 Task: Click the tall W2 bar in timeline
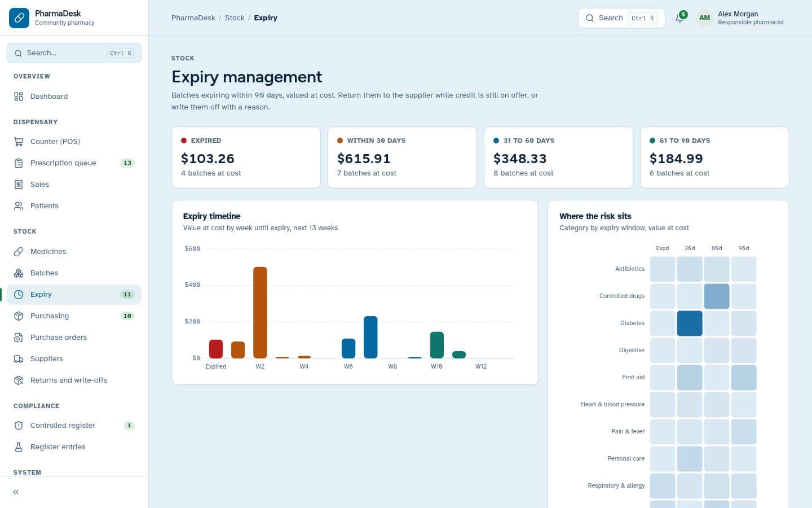(x=260, y=313)
